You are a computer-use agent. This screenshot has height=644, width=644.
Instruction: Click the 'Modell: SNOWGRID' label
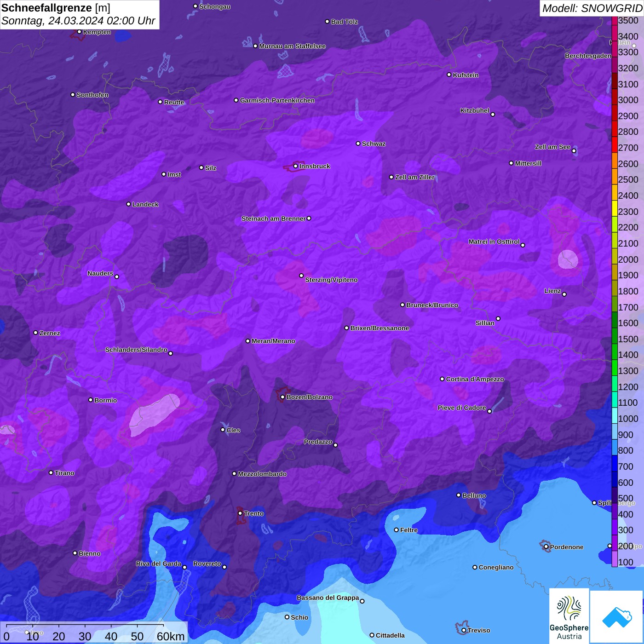[x=592, y=8]
